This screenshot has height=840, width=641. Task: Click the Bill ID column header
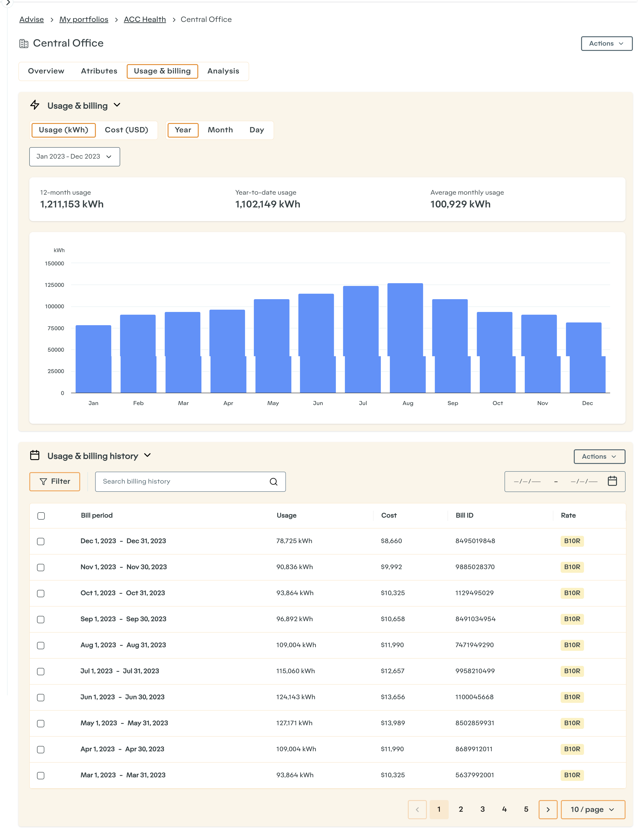(464, 516)
